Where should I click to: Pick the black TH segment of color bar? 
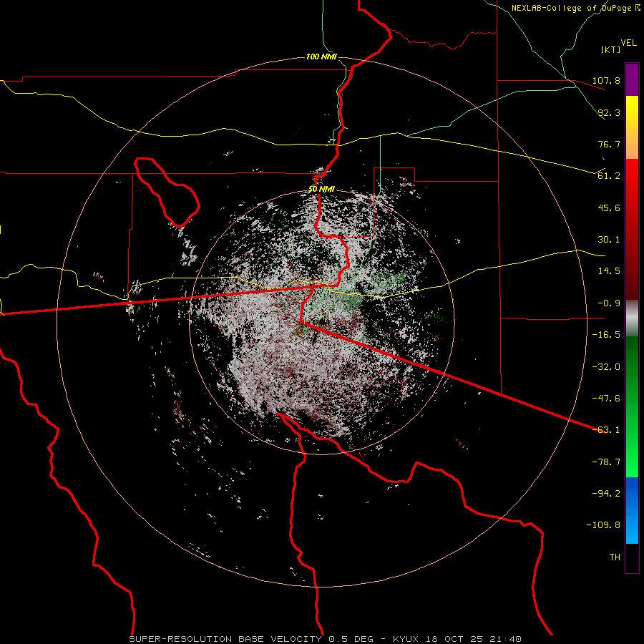[x=632, y=558]
